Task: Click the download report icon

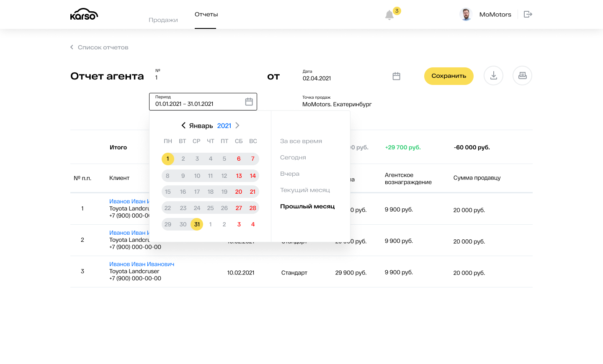Action: (x=493, y=76)
